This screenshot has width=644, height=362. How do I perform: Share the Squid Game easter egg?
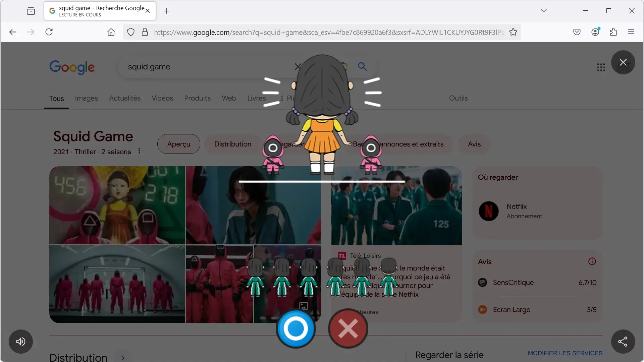(623, 342)
